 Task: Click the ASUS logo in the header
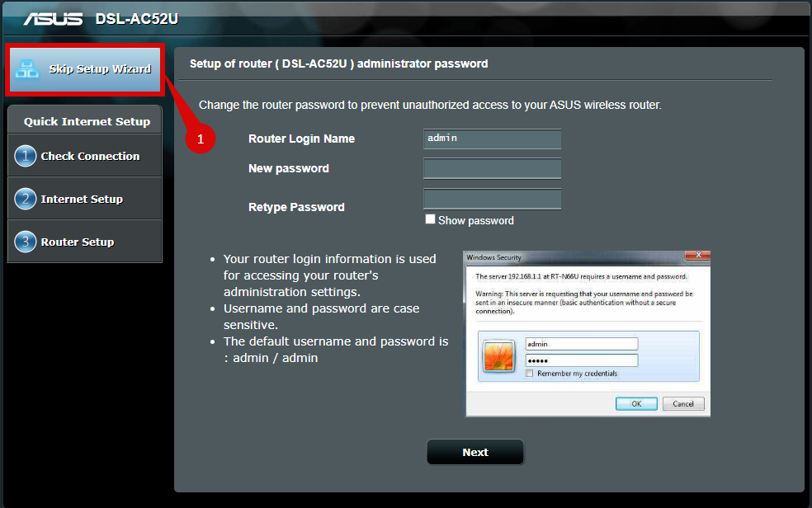pos(53,18)
